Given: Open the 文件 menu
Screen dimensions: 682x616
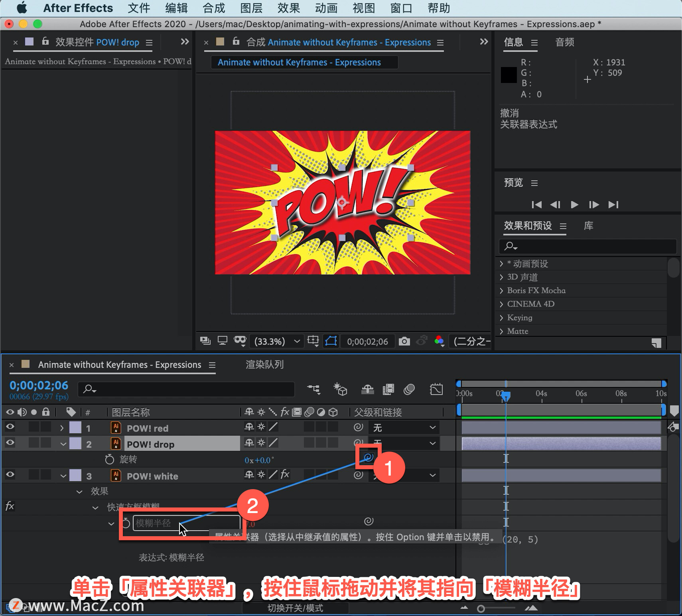Looking at the screenshot, I should (139, 8).
